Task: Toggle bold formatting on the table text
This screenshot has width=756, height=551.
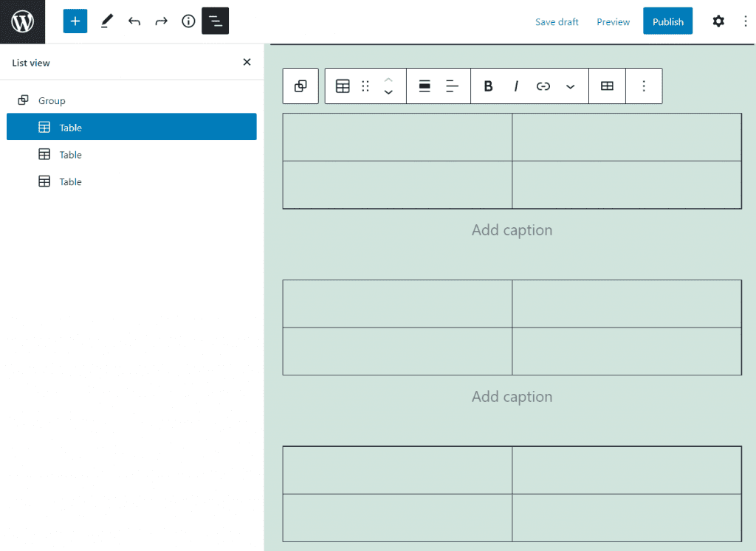Action: click(x=488, y=86)
